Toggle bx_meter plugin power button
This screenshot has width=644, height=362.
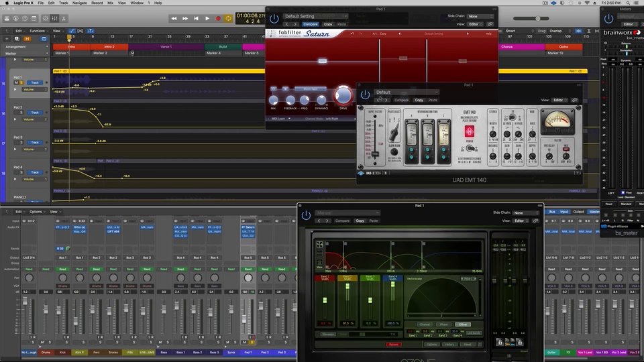click(x=608, y=19)
